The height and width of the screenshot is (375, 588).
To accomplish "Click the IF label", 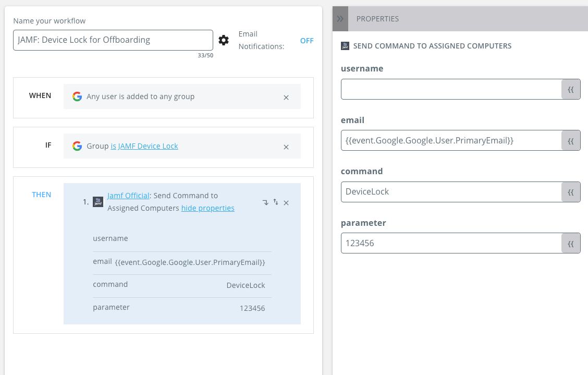I will click(48, 145).
